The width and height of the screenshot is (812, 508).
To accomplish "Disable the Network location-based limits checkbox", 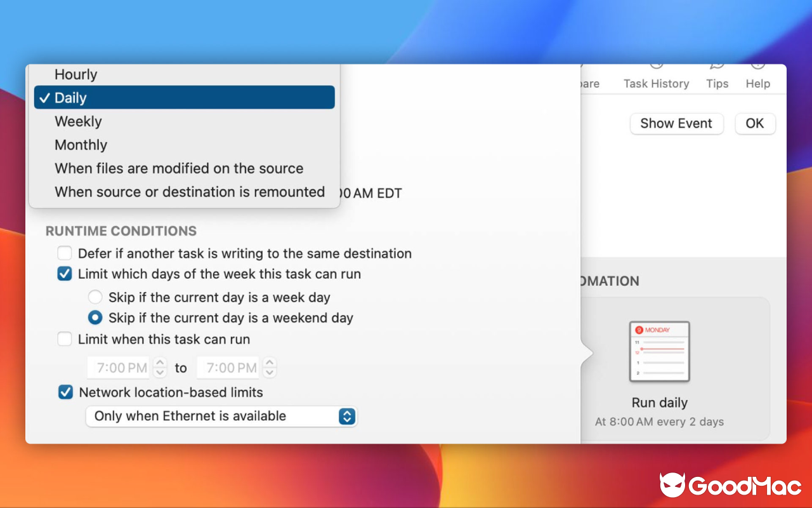I will (64, 392).
